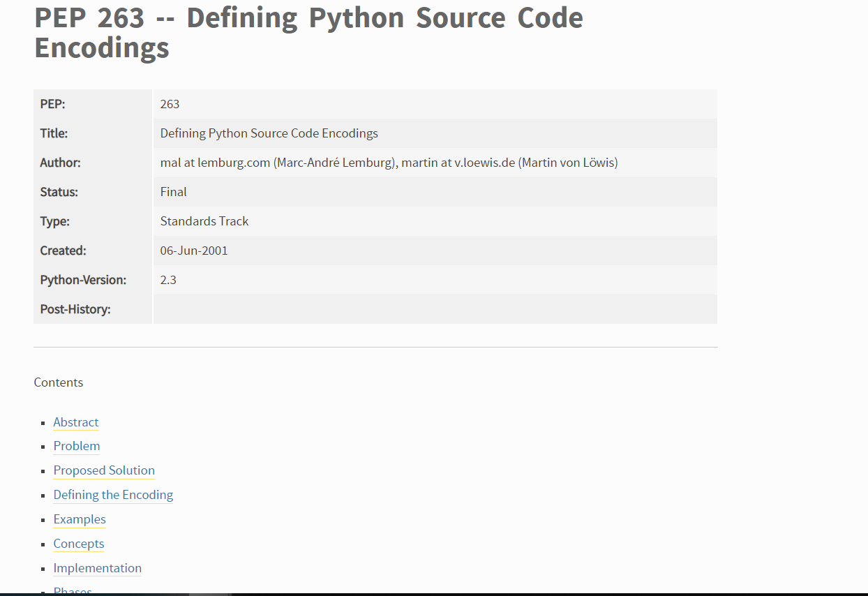Click the Python-Version row label

click(x=83, y=280)
